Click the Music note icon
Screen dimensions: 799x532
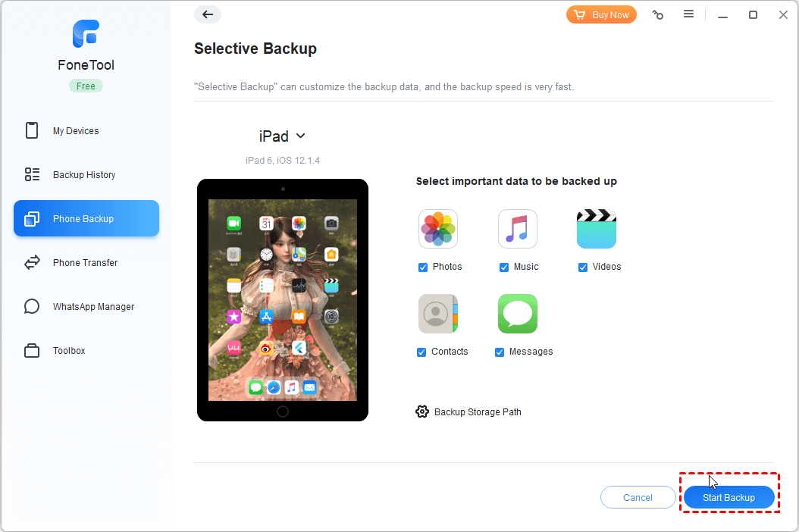[x=517, y=229]
